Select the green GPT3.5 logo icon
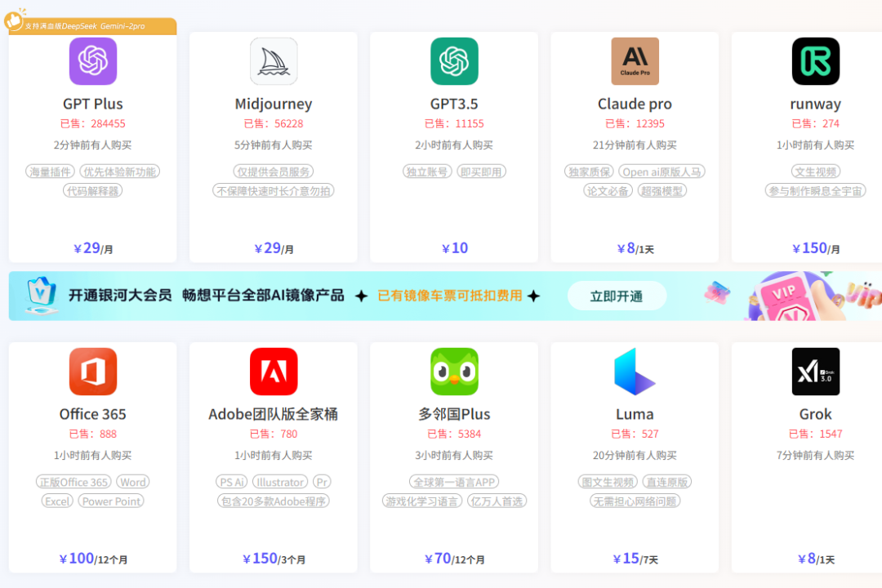 coord(454,61)
